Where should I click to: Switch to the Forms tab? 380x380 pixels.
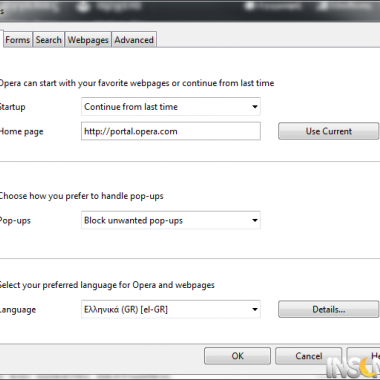(x=18, y=40)
